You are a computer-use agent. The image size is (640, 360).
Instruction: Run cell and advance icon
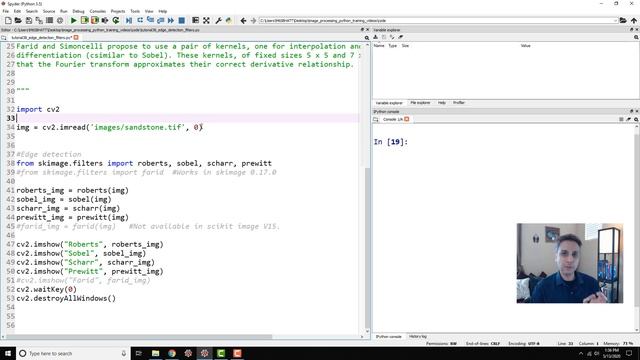95,20
